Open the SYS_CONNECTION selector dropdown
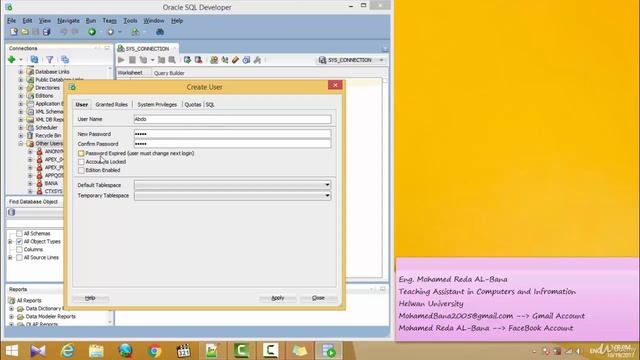Screen dimensions: 640x360 [382, 60]
